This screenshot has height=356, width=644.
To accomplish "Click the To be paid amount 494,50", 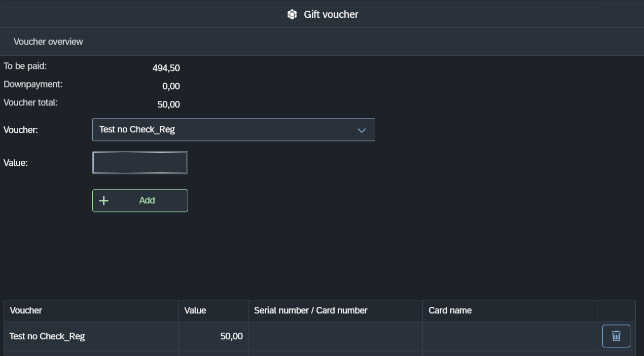I will click(166, 68).
